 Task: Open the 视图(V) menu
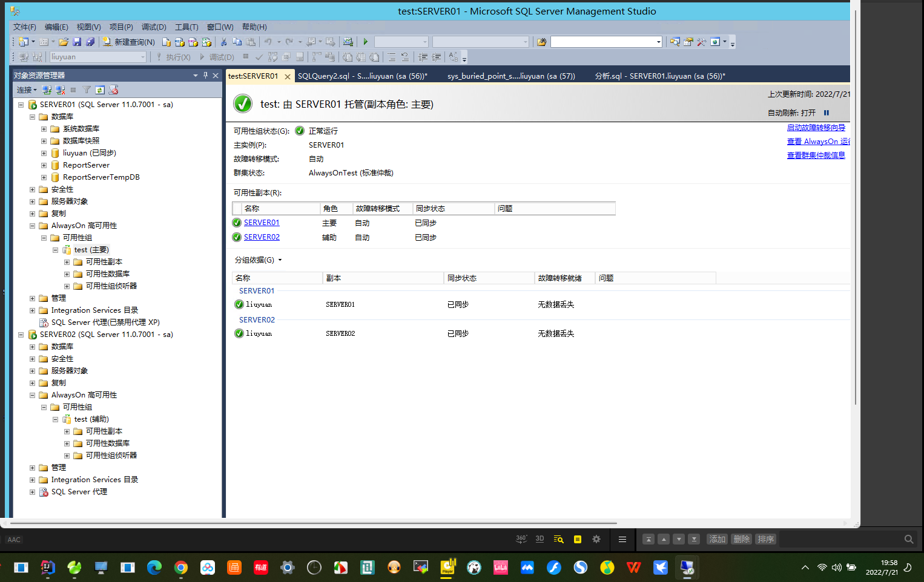coord(88,27)
